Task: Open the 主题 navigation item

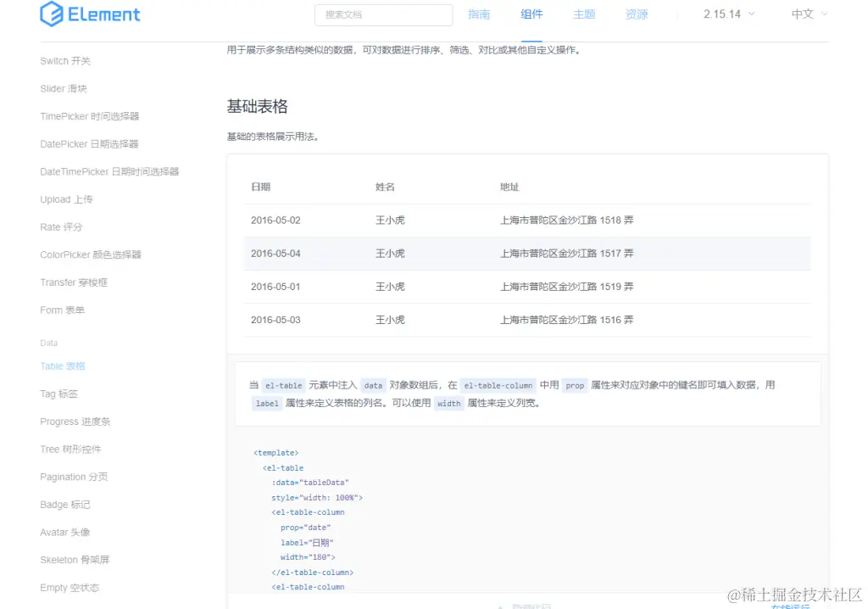Action: [x=584, y=14]
